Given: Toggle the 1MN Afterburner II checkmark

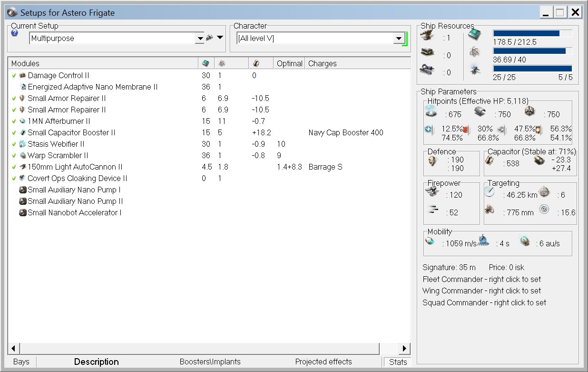Looking at the screenshot, I should tap(14, 121).
